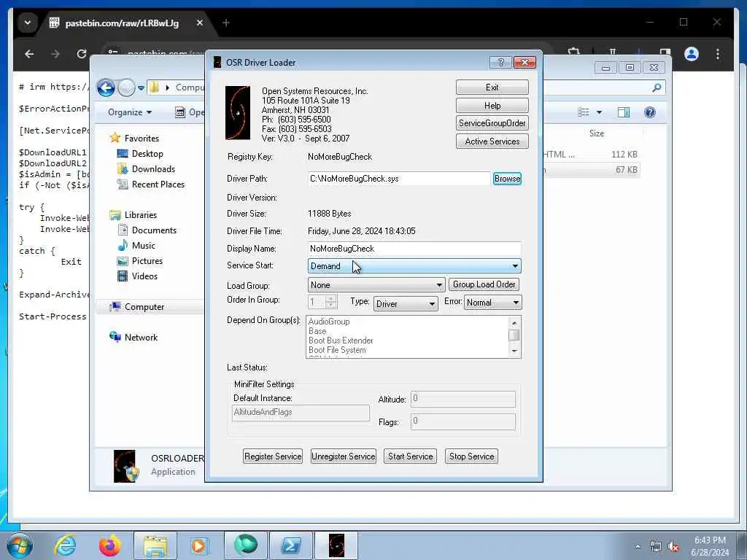Select AudioGroup in Depend On Groups list
This screenshot has width=747, height=560.
[x=329, y=322]
